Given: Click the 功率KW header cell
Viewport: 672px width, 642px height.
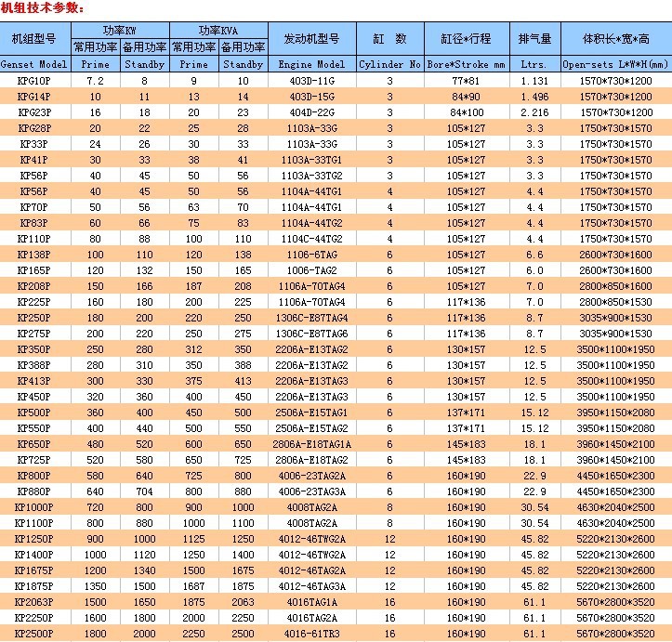Looking at the screenshot, I should coord(120,31).
